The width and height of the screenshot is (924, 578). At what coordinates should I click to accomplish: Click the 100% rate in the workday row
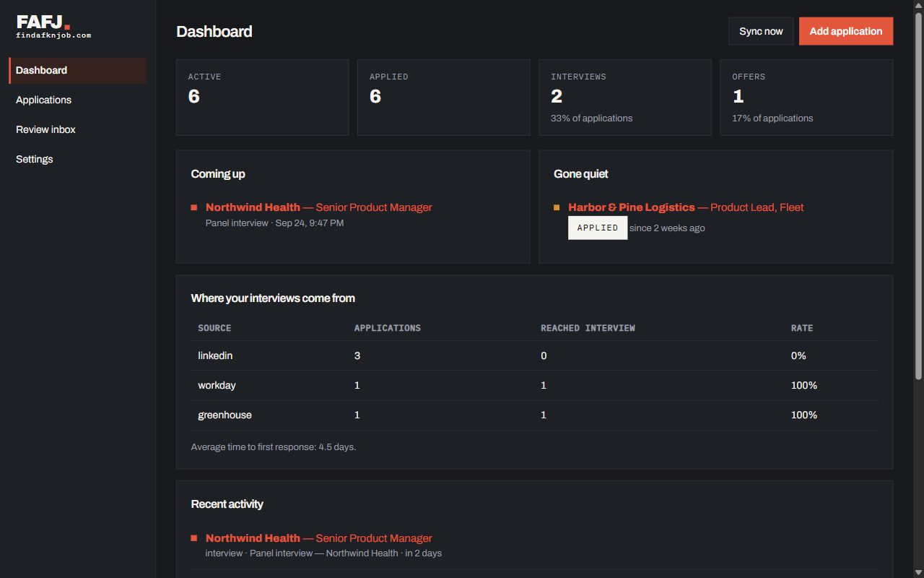[x=804, y=385]
